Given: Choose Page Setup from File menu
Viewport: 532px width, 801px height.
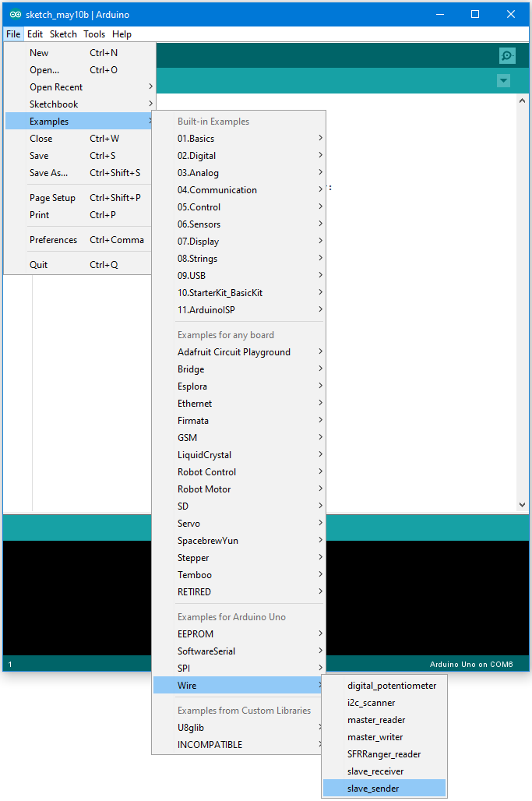Looking at the screenshot, I should 51,198.
